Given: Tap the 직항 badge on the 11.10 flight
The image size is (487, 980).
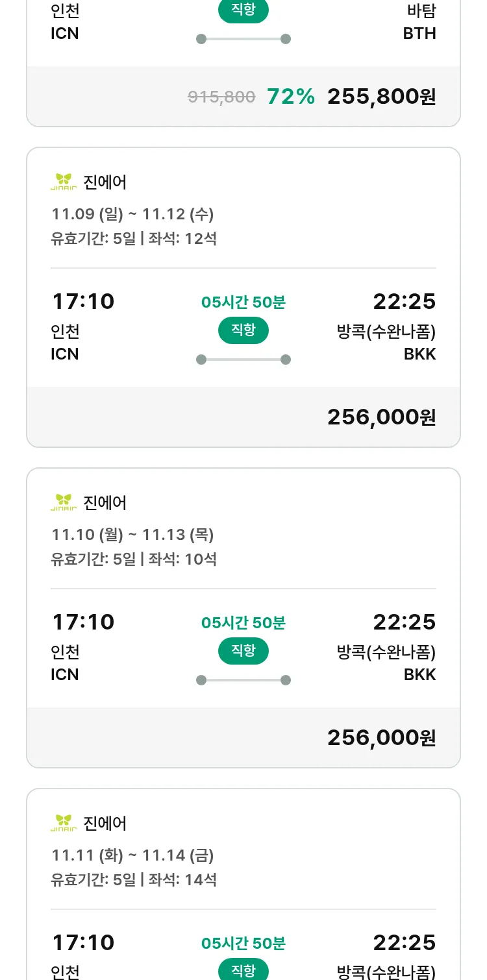Looking at the screenshot, I should [x=243, y=651].
